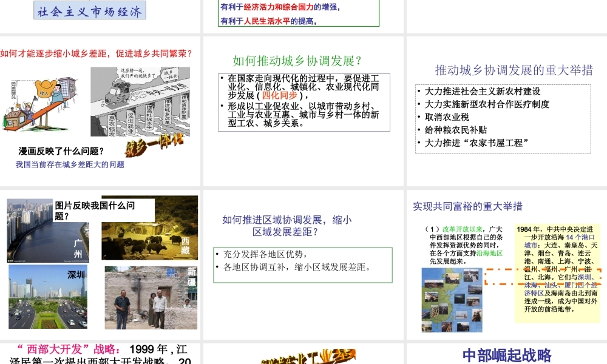
Task: Select the slide asking 如何才能逐步缩小城乡差距
Action: (100, 112)
